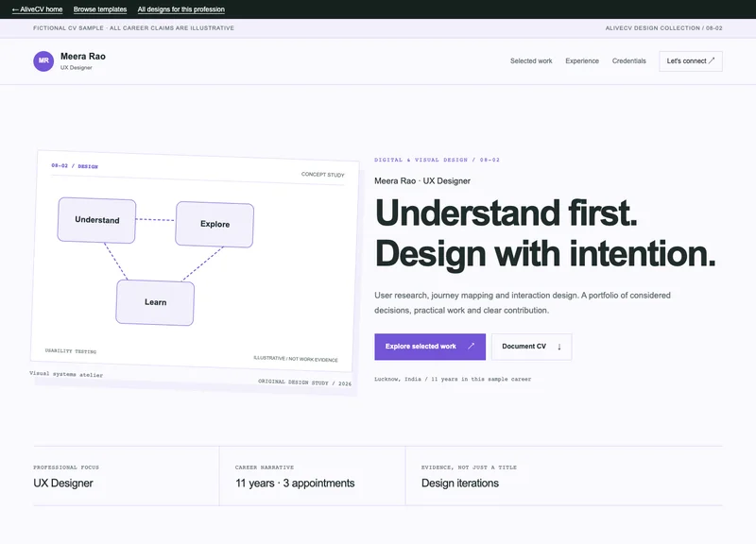Click Meera Rao · UX Designer subtitle
Screen dimensions: 756x544
click(422, 181)
